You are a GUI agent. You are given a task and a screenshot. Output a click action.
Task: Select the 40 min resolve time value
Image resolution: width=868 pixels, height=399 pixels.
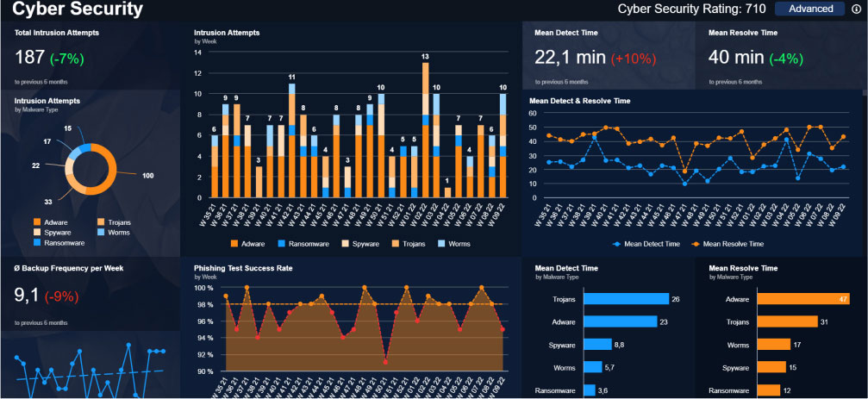click(x=736, y=58)
